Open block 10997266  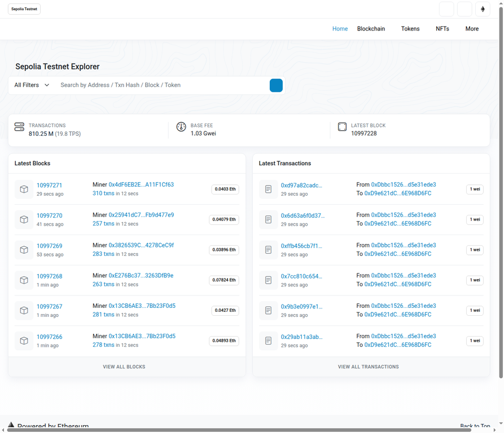[50, 337]
